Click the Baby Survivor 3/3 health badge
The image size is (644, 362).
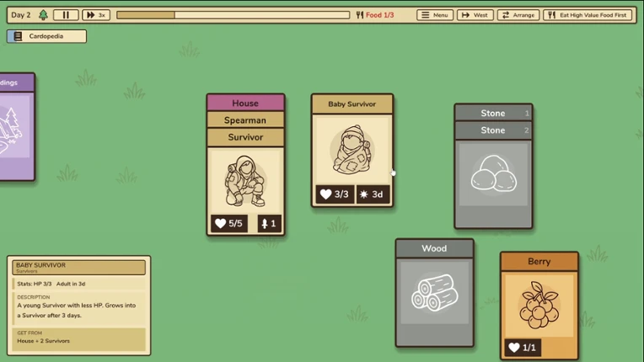pyautogui.click(x=335, y=194)
